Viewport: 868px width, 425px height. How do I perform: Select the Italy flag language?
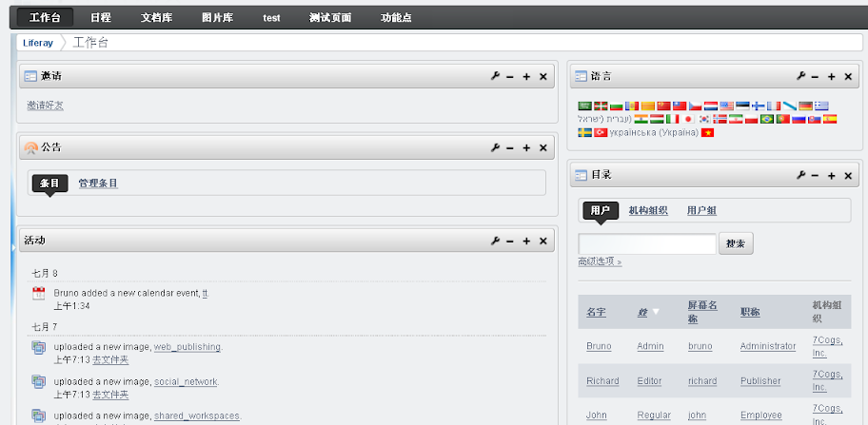(x=673, y=120)
